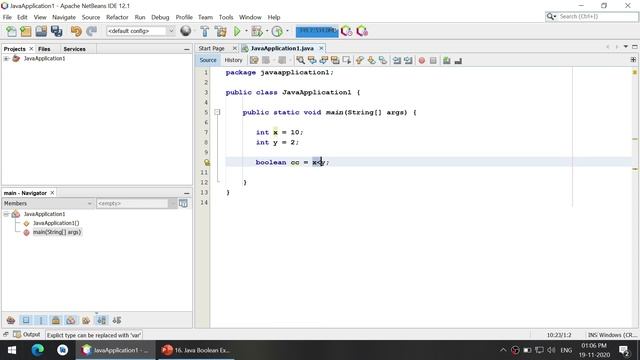
Task: Select main(String[] args) in Navigator
Action: point(57,232)
